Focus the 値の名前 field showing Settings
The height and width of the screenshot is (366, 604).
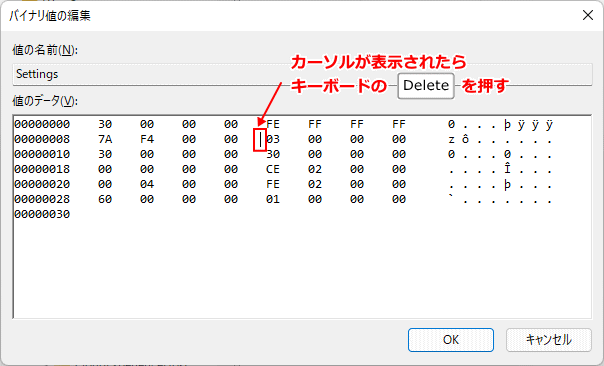[302, 74]
